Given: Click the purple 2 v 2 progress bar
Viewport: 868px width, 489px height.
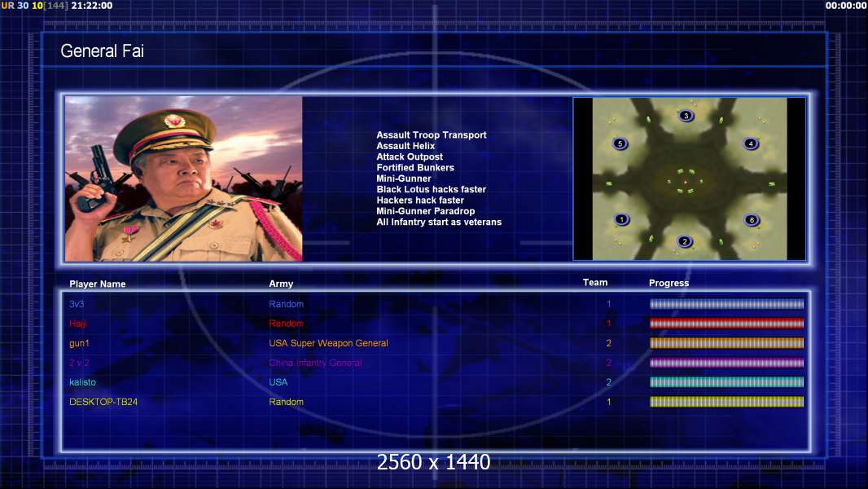Looking at the screenshot, I should (x=726, y=363).
